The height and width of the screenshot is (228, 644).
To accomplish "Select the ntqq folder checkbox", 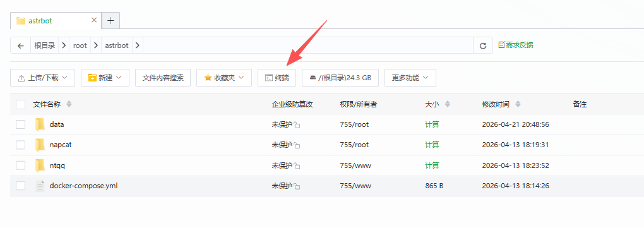I will (x=21, y=165).
